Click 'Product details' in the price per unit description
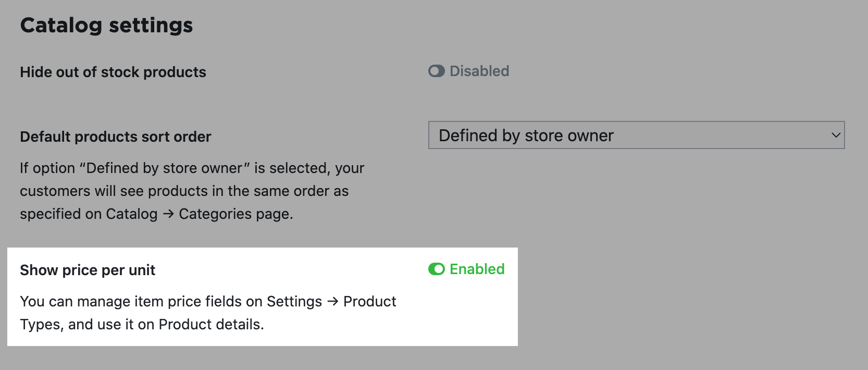 tap(211, 325)
